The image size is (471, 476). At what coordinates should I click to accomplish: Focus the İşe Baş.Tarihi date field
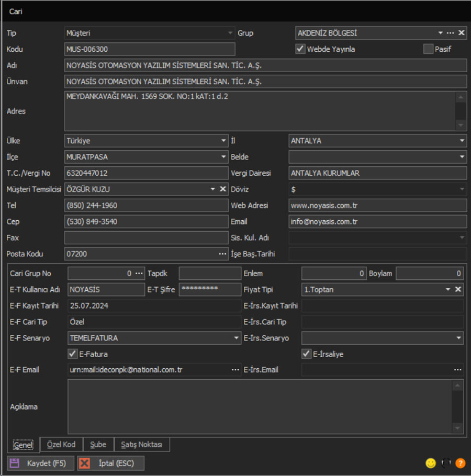click(x=378, y=254)
